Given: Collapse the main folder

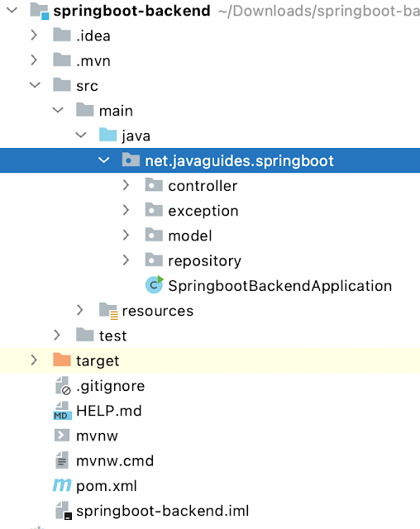Looking at the screenshot, I should tap(58, 110).
